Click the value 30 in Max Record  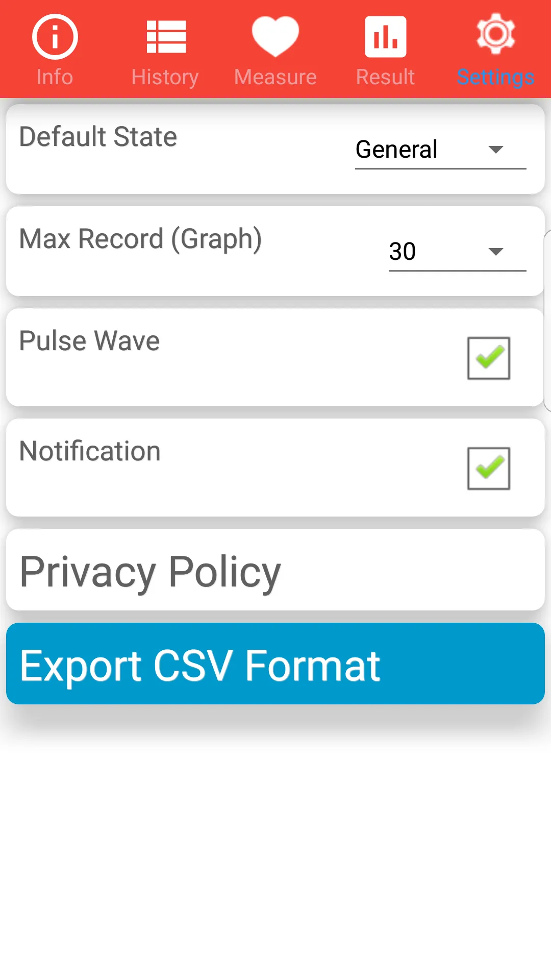[403, 252]
